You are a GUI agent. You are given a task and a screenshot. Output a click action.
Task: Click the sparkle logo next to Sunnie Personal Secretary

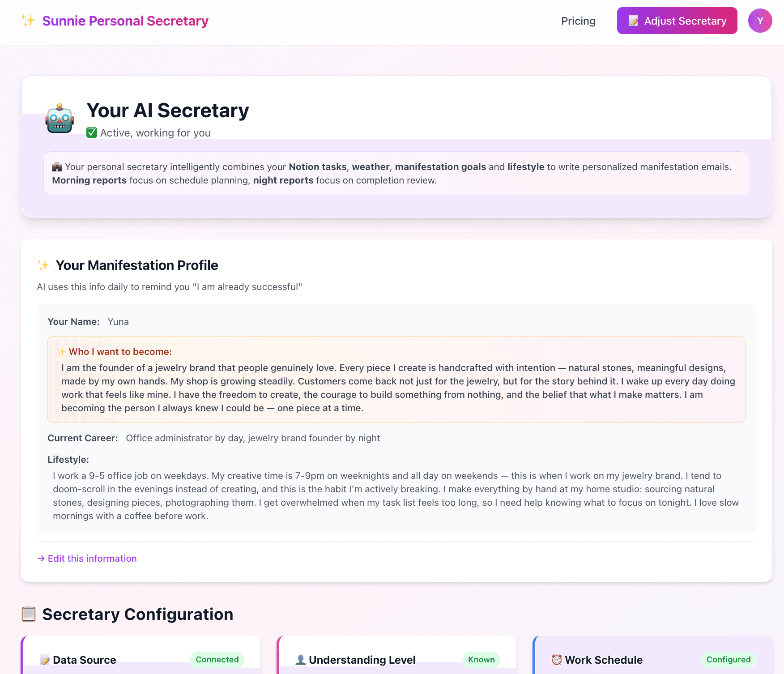[x=28, y=21]
